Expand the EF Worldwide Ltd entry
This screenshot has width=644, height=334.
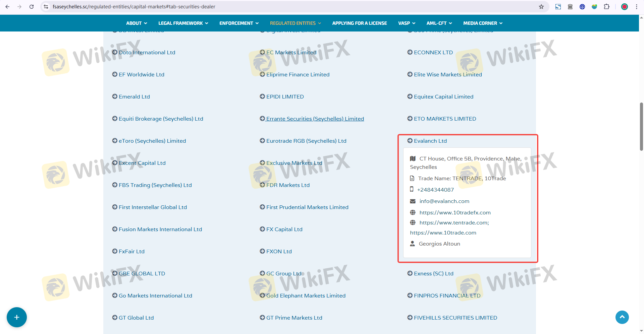click(x=142, y=74)
